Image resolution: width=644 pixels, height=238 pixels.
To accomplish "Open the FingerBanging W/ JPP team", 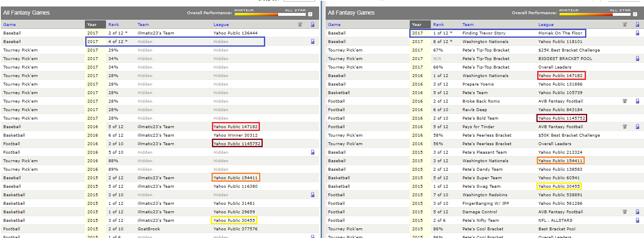I will point(486,204).
